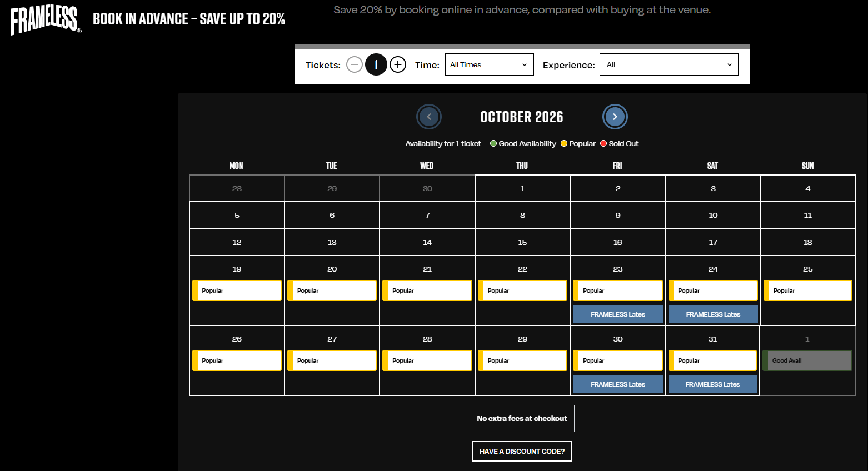Image resolution: width=868 pixels, height=471 pixels.
Task: Click No extra fees at checkout box
Action: click(522, 418)
